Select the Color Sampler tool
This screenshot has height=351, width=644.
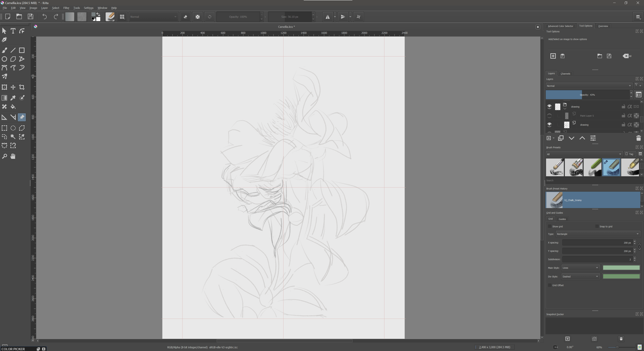pos(13,98)
